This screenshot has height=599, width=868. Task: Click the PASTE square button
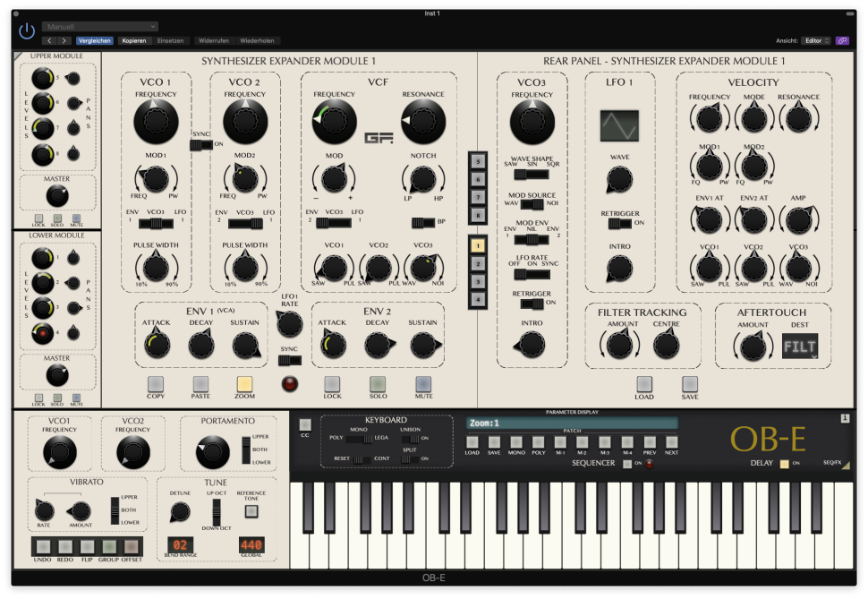200,384
